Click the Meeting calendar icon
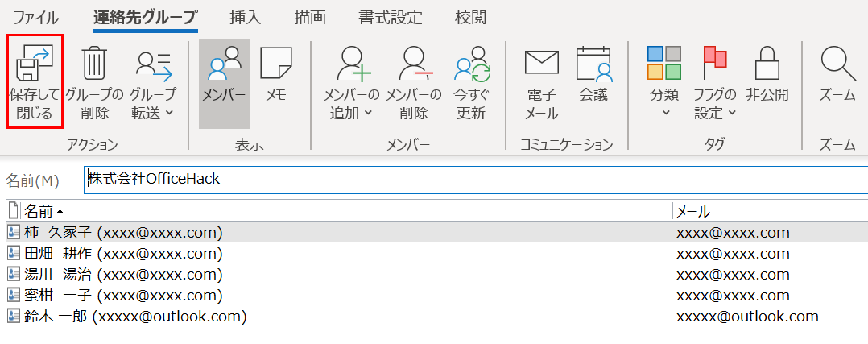This screenshot has width=868, height=344. pos(593,63)
